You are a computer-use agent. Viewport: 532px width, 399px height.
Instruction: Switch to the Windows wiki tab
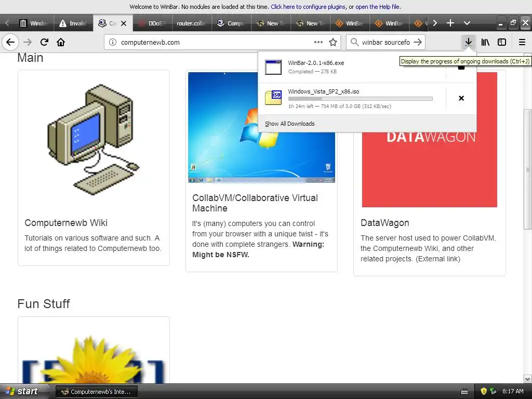(33, 23)
